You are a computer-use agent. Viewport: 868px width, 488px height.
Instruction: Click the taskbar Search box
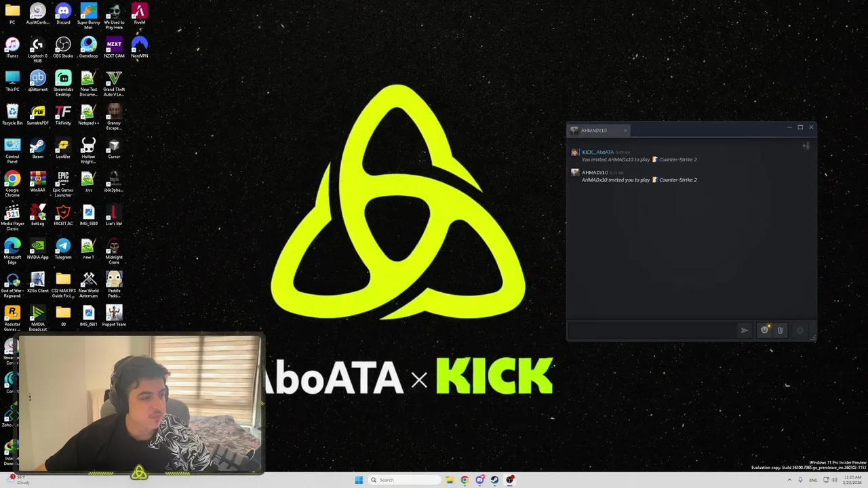pyautogui.click(x=403, y=480)
